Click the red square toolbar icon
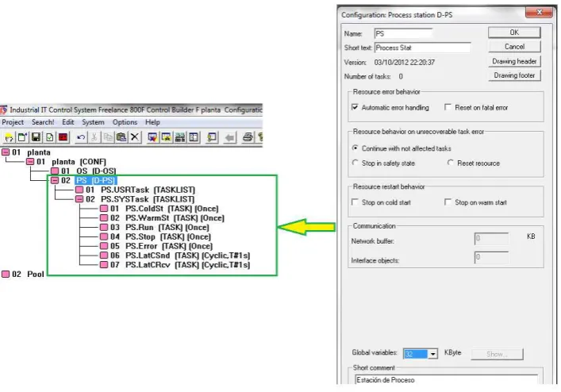561x392 pixels. pyautogui.click(x=63, y=137)
